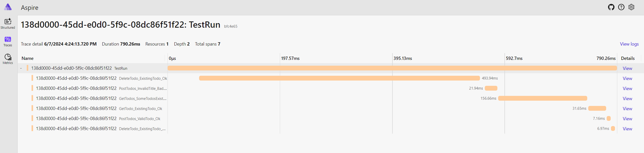Screen dimensions: 644x153
Task: Click the 156.66ms GetTodos timeline bar
Action: pyautogui.click(x=543, y=98)
